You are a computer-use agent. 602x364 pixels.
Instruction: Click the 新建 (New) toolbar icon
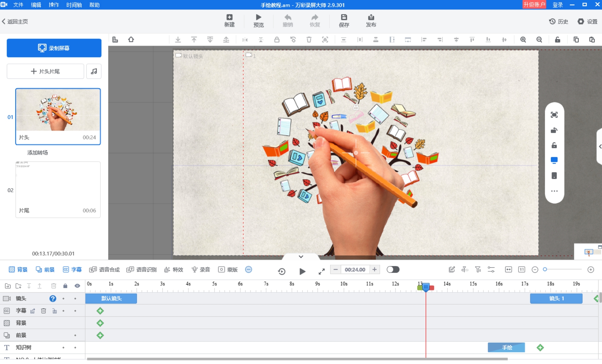229,21
